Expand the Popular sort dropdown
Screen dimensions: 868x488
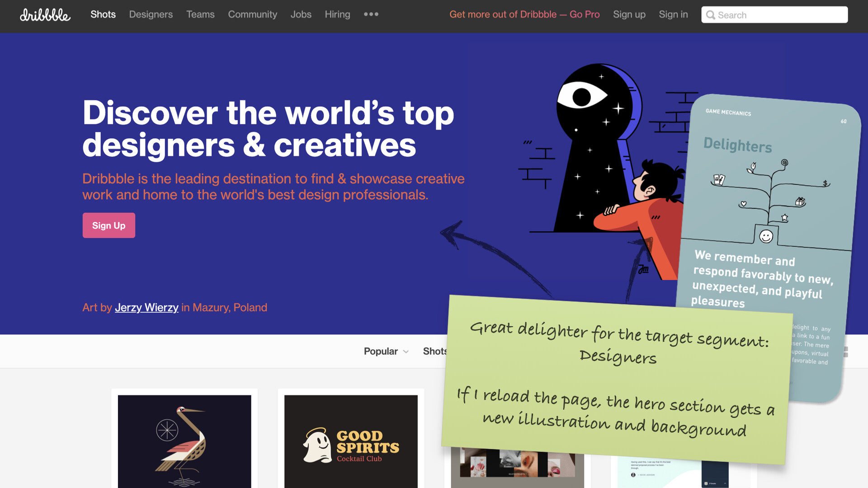(x=386, y=351)
